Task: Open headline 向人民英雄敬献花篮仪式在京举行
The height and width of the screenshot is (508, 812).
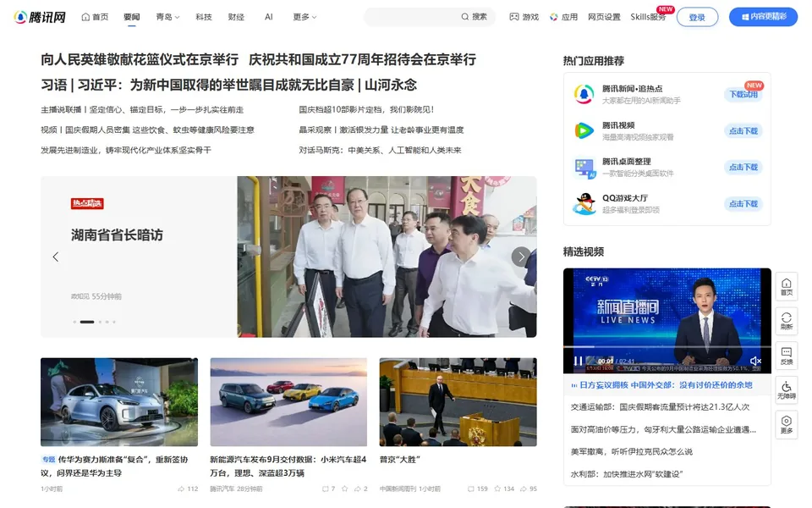Action: point(140,59)
